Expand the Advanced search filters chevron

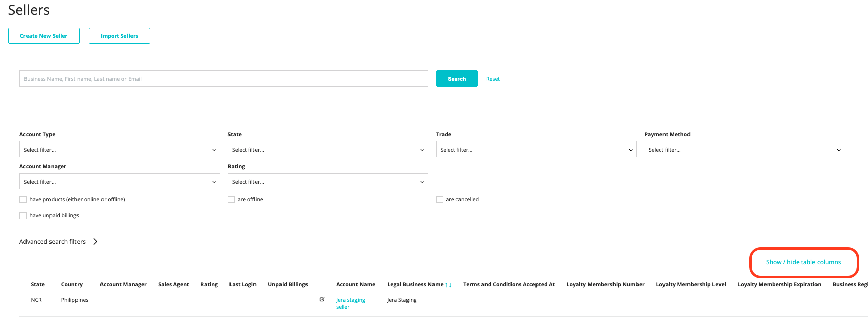(95, 242)
